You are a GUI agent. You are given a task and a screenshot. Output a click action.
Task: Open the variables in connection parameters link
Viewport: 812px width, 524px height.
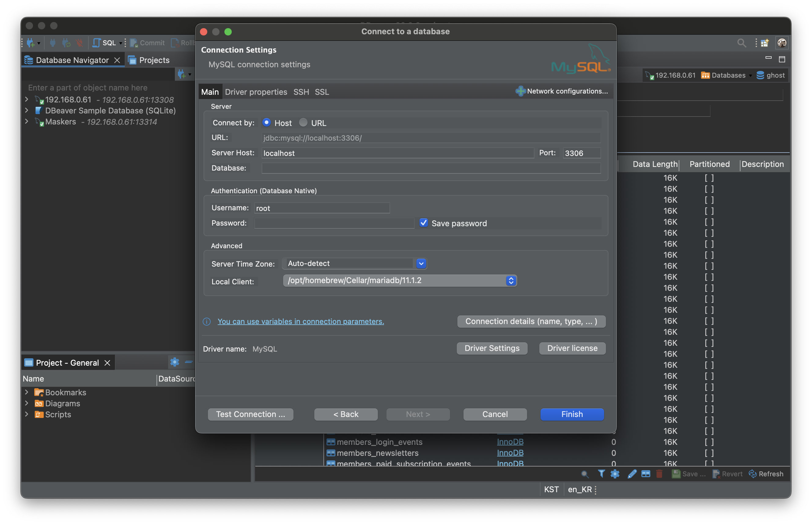tap(301, 321)
